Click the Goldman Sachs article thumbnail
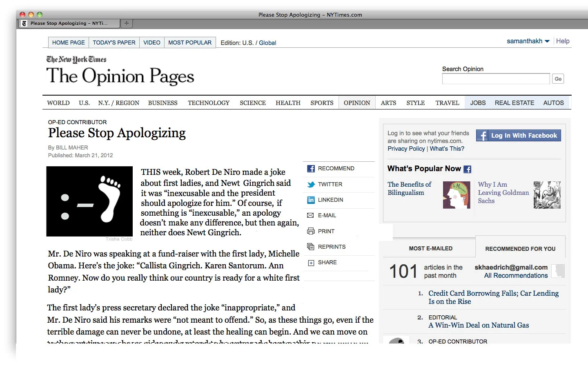Viewport: 588px width, 366px height. [x=547, y=195]
